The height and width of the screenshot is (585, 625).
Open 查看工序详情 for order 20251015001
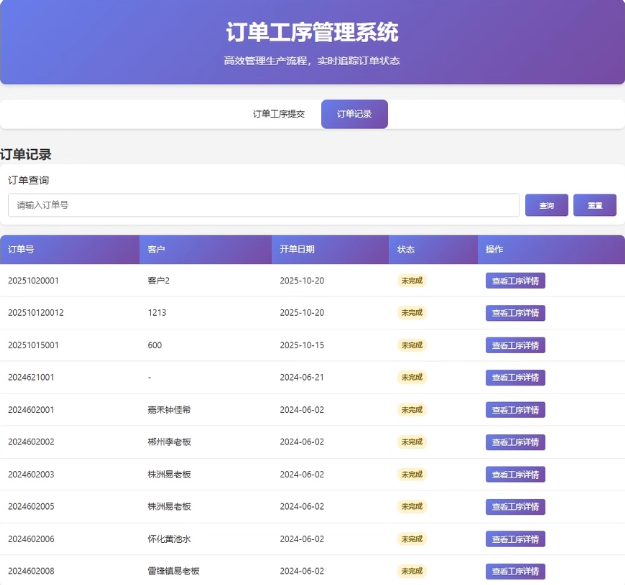[515, 345]
